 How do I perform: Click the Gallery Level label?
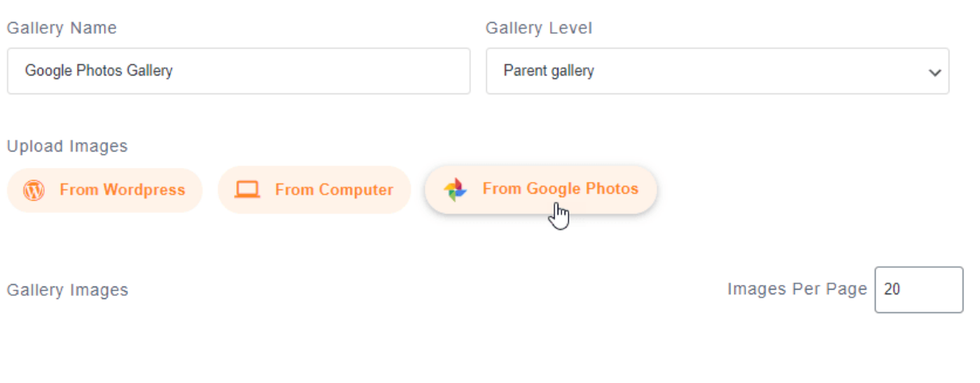539,28
